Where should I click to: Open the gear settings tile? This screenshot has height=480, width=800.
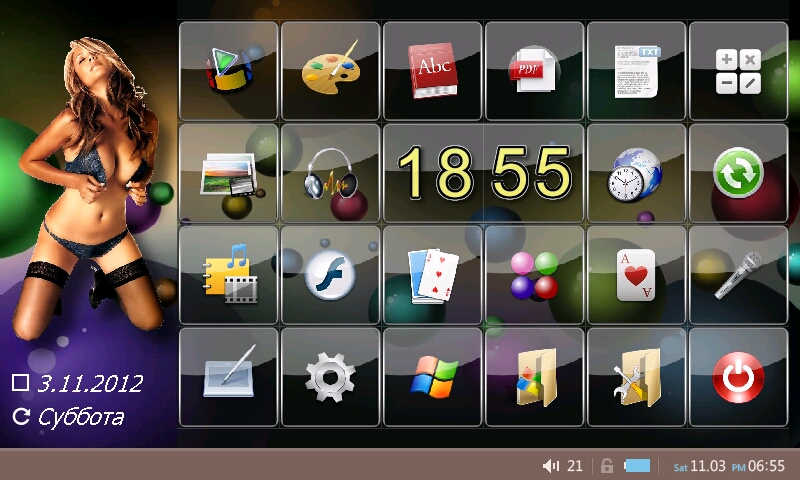330,377
